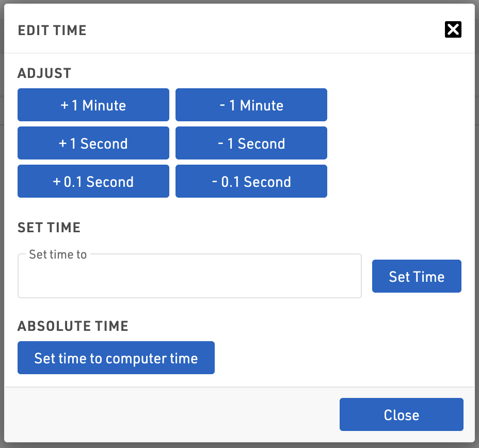Click the floating 'Set time to' field label
The image size is (479, 448).
(x=58, y=254)
